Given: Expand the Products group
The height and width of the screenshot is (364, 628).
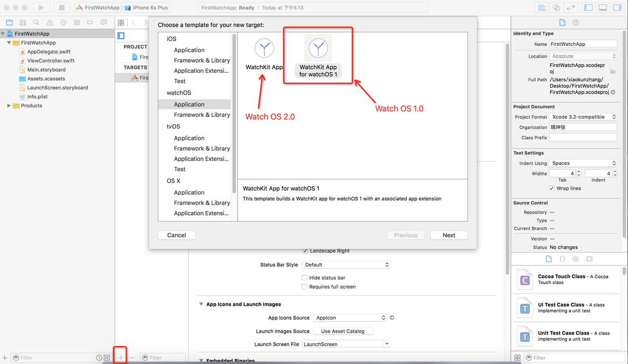Looking at the screenshot, I should 9,106.
